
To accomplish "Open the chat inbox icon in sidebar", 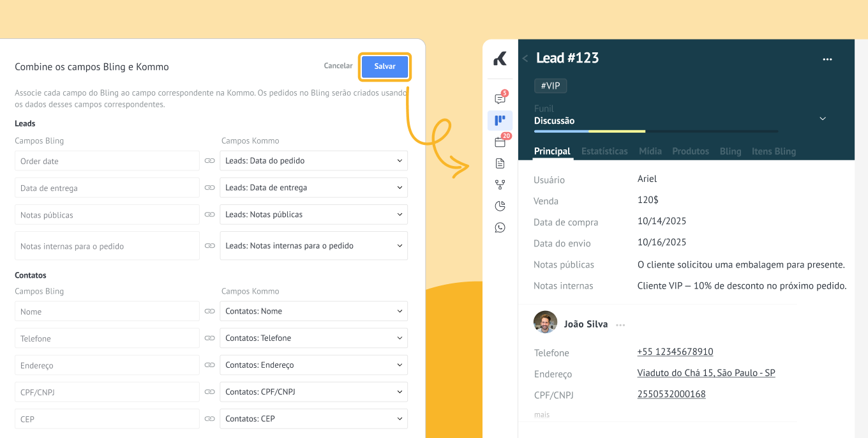I will tap(500, 99).
